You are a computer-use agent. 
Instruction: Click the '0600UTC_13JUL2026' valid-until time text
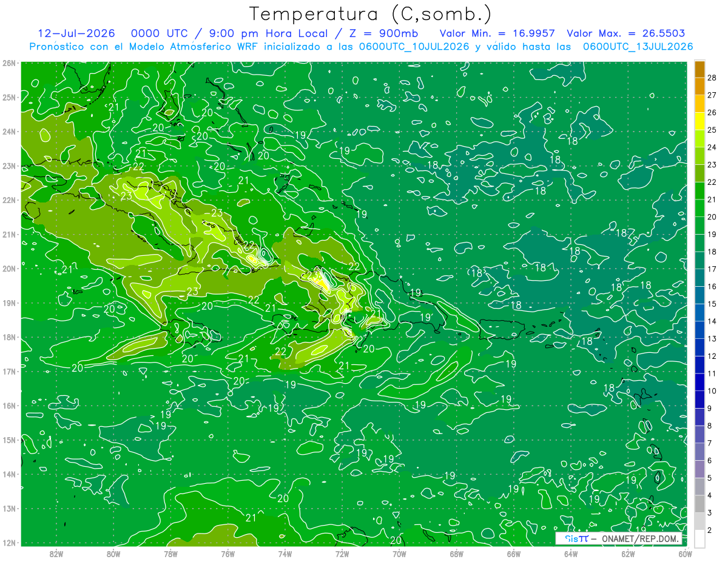coord(638,47)
